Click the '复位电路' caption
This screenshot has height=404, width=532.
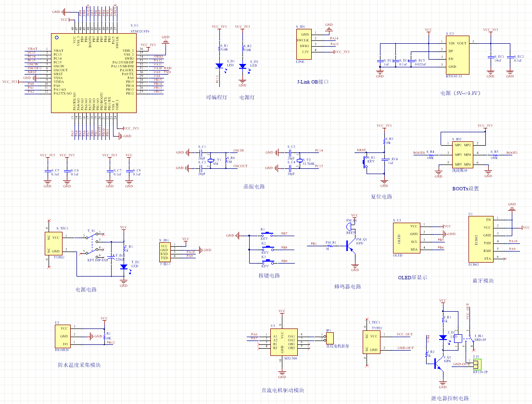(x=381, y=197)
